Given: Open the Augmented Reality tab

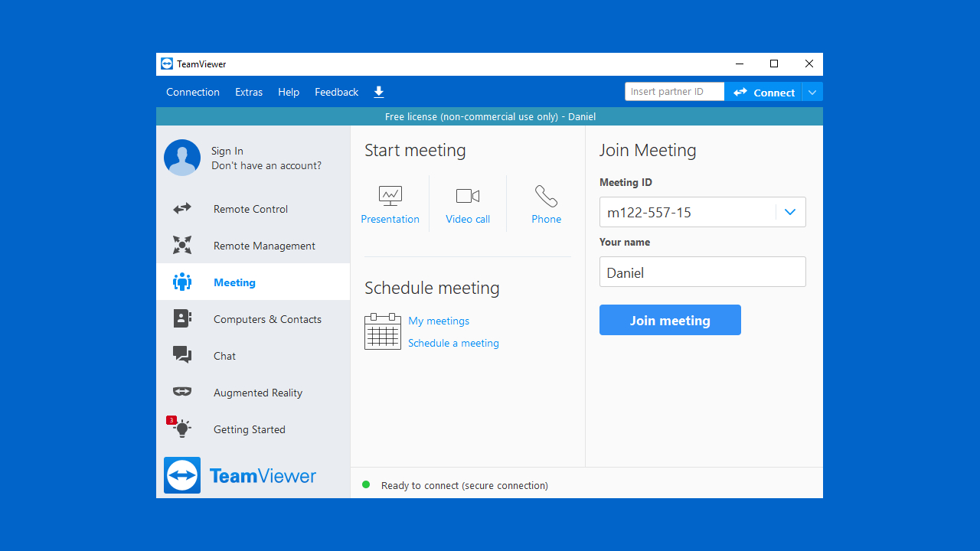Looking at the screenshot, I should click(253, 393).
